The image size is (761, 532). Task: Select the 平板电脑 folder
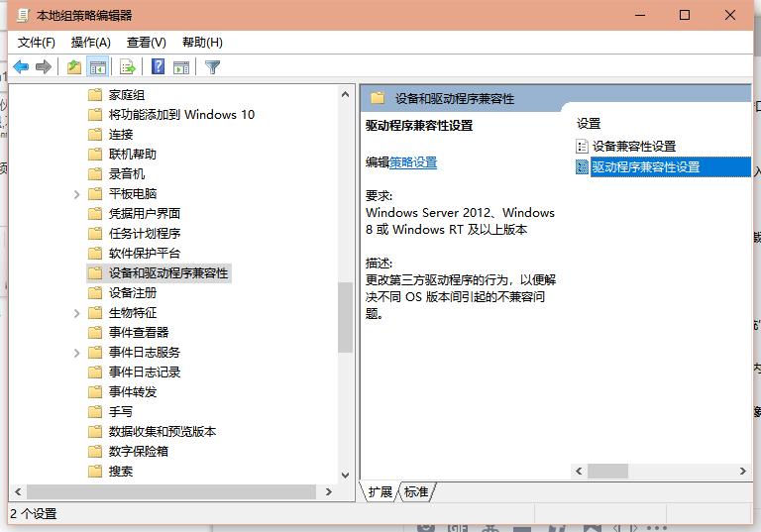(x=133, y=193)
